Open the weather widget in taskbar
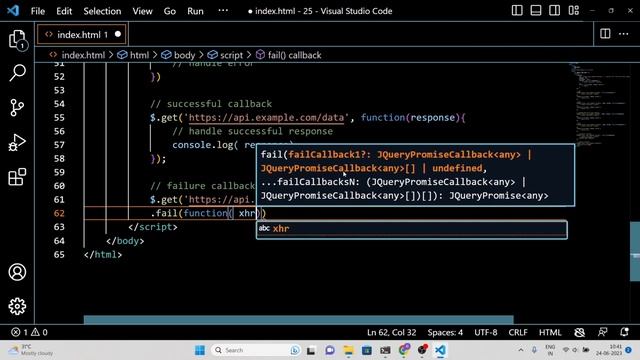Image resolution: width=640 pixels, height=360 pixels. click(x=31, y=350)
